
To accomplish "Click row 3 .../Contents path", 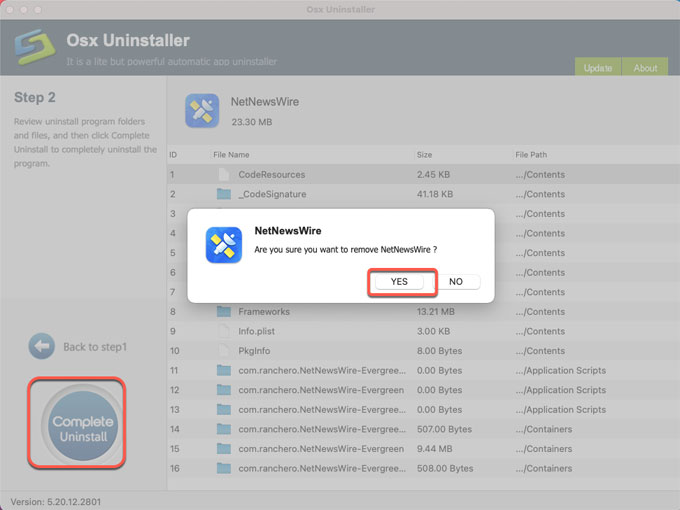I will pyautogui.click(x=540, y=213).
